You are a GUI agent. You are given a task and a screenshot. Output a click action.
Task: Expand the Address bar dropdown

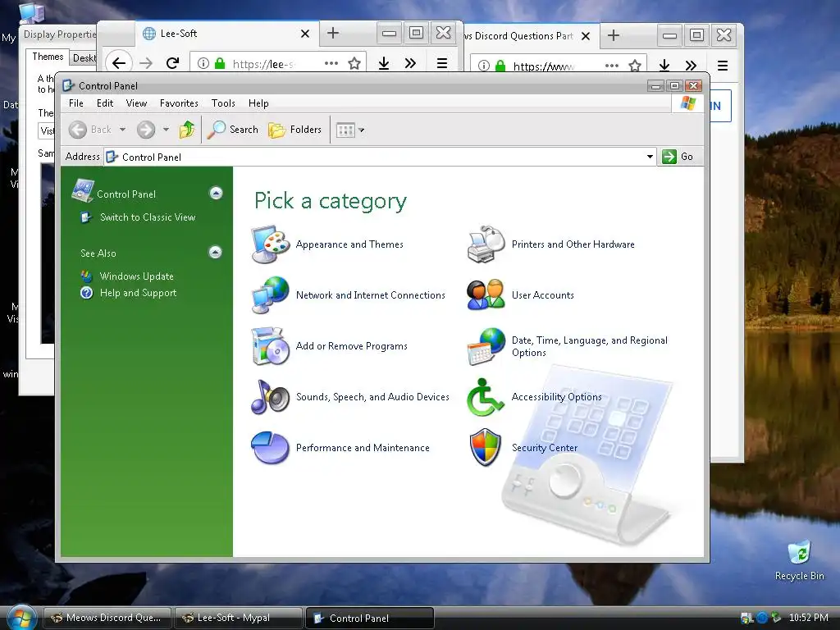tap(650, 157)
